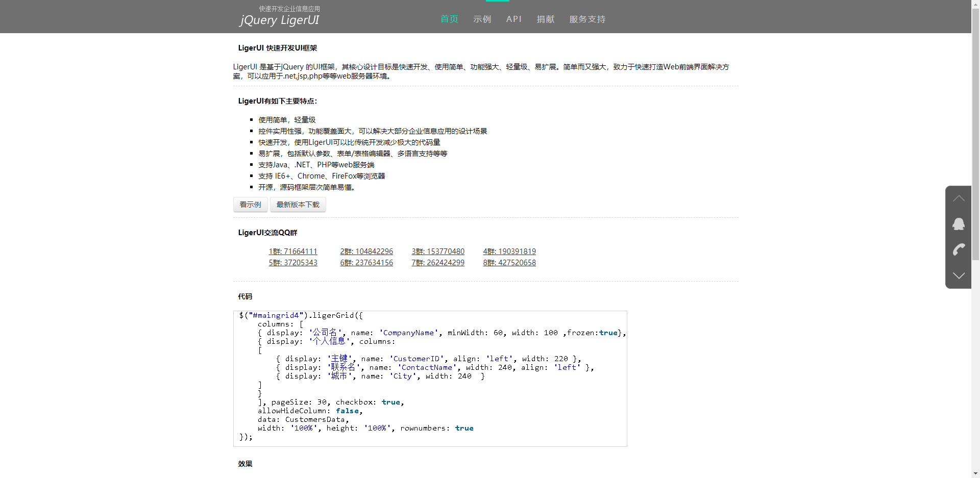This screenshot has width=980, height=478.
Task: Click the tagline '快速开发企业信息应用'
Action: click(x=289, y=9)
